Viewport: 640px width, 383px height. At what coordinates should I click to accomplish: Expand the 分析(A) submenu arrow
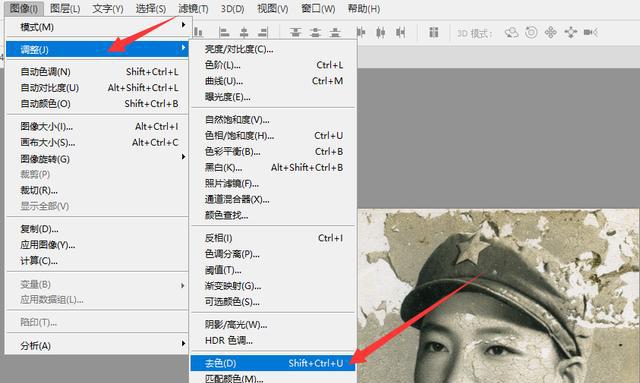click(183, 344)
